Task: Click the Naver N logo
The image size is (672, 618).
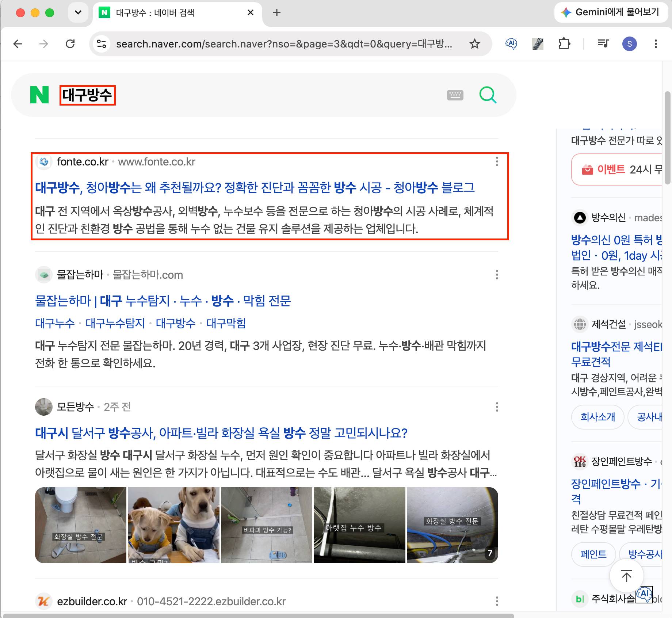Action: coord(39,95)
